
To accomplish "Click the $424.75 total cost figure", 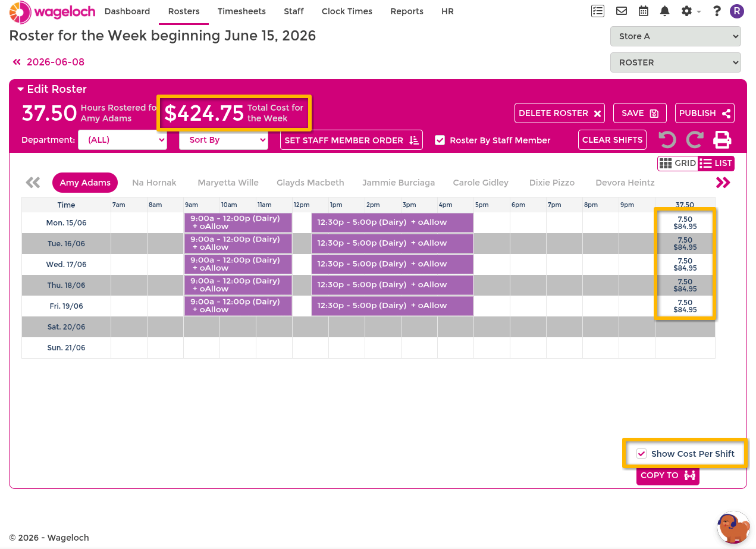I will tap(204, 113).
